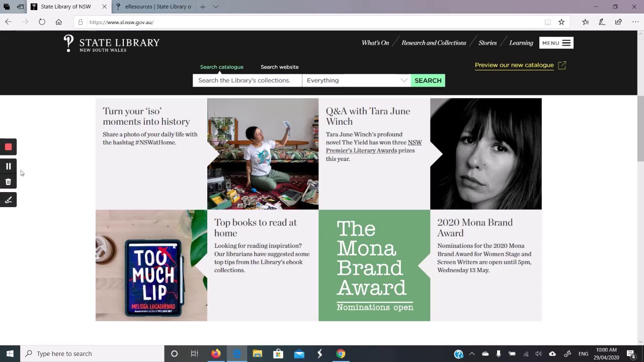Viewport: 644px width, 362px height.
Task: Open the Learning menu item
Action: tap(521, 43)
